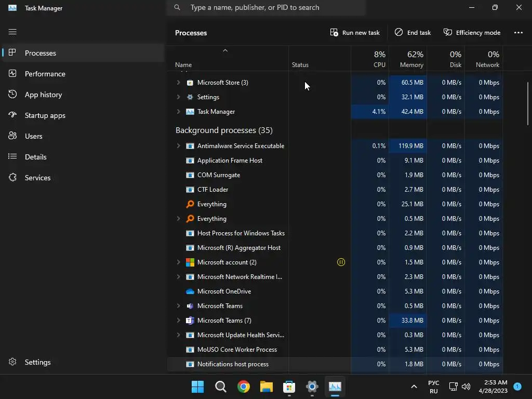Click the Microsoft Teams (7) icon

point(190,320)
